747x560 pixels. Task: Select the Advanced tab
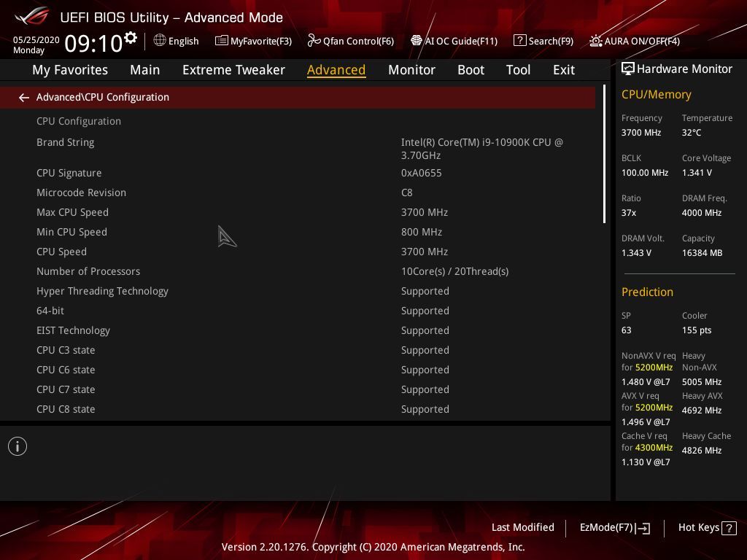click(336, 70)
